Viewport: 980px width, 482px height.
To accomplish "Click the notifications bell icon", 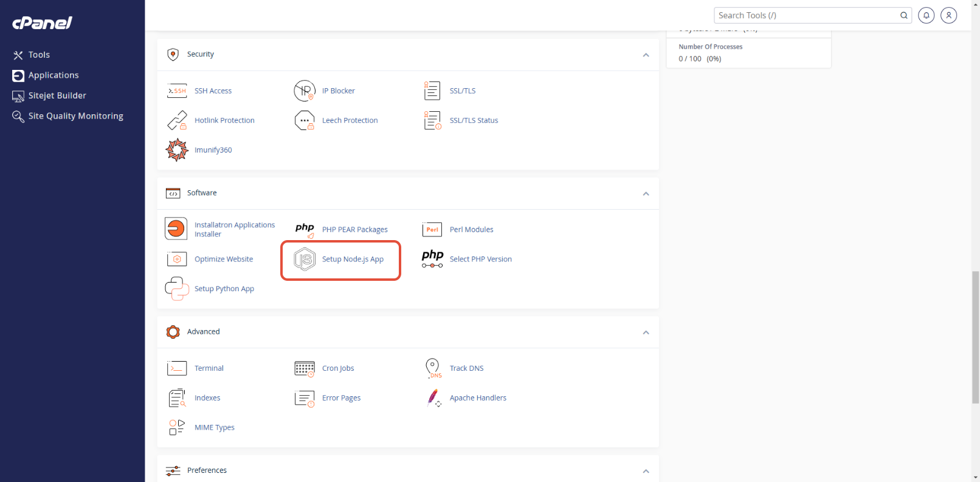I will [x=926, y=15].
